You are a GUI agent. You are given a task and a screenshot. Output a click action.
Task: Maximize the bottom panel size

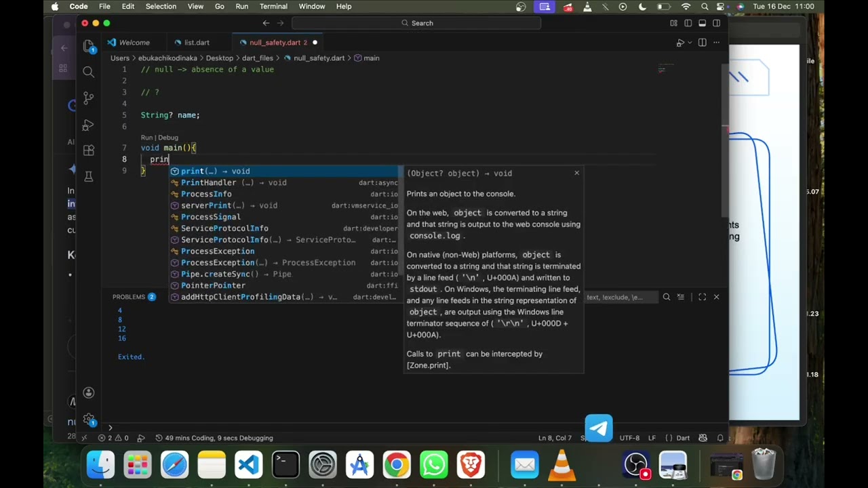click(702, 297)
